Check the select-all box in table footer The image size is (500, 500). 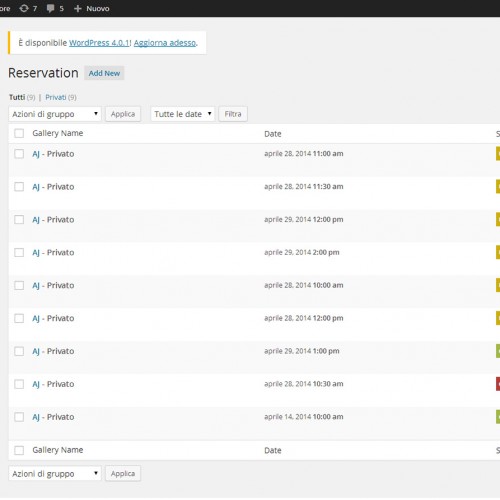click(19, 450)
